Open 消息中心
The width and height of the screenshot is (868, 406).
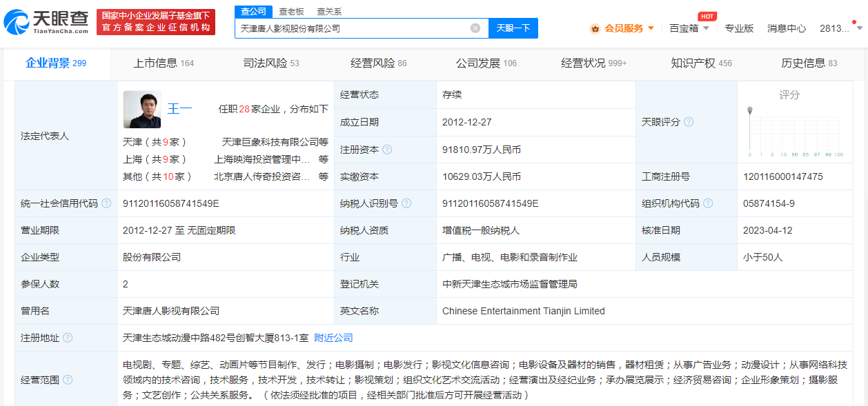(787, 28)
